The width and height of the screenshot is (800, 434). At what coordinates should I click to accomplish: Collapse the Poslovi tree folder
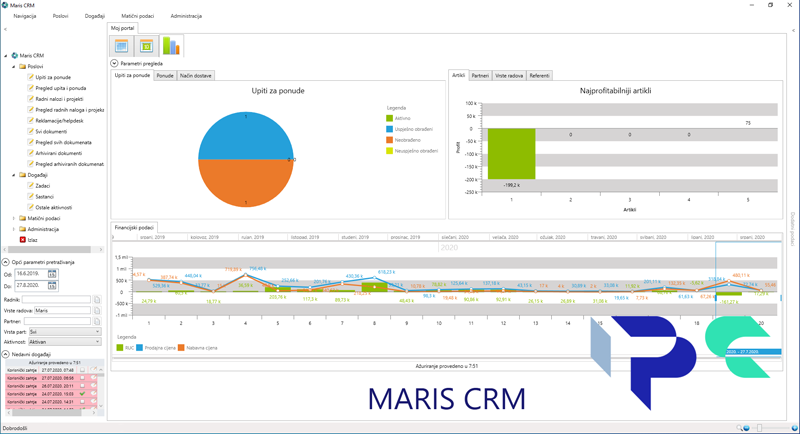(14, 66)
